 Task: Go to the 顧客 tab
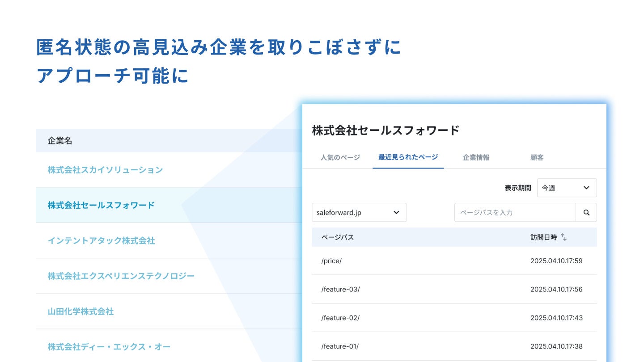click(x=537, y=157)
